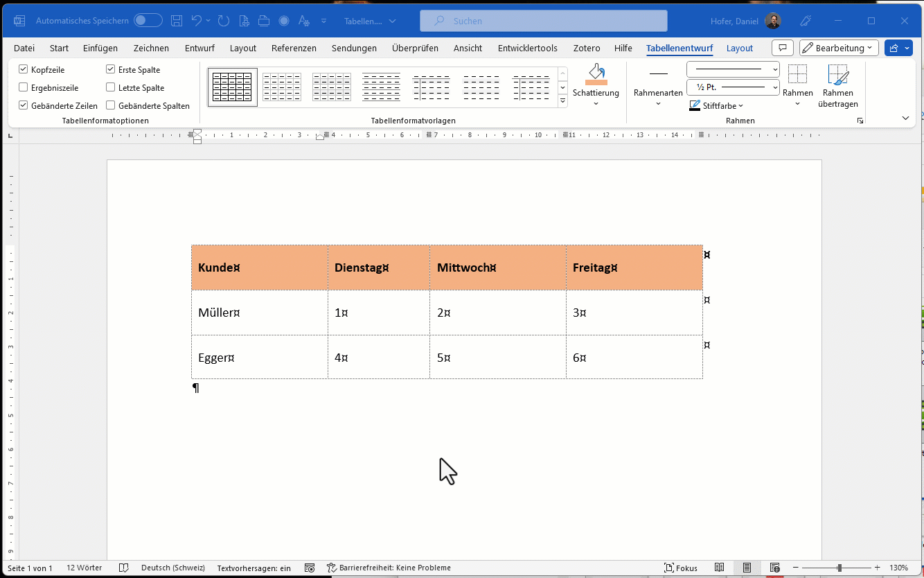
Task: Click the zoom slider in status bar
Action: (x=839, y=568)
